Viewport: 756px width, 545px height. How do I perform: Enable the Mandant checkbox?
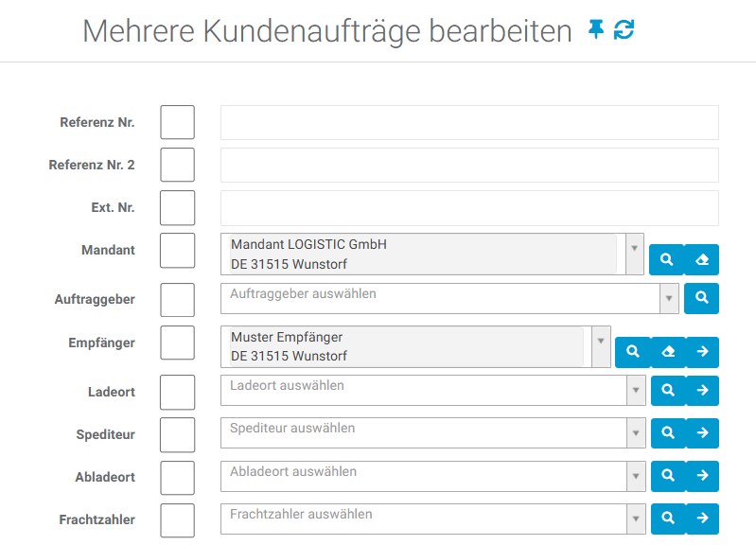click(177, 251)
